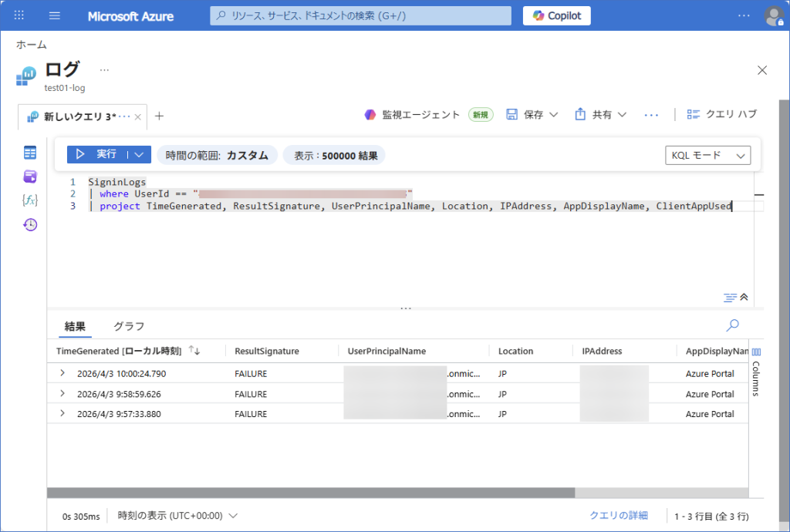
Task: Switch to the グラフ tab
Action: point(129,326)
